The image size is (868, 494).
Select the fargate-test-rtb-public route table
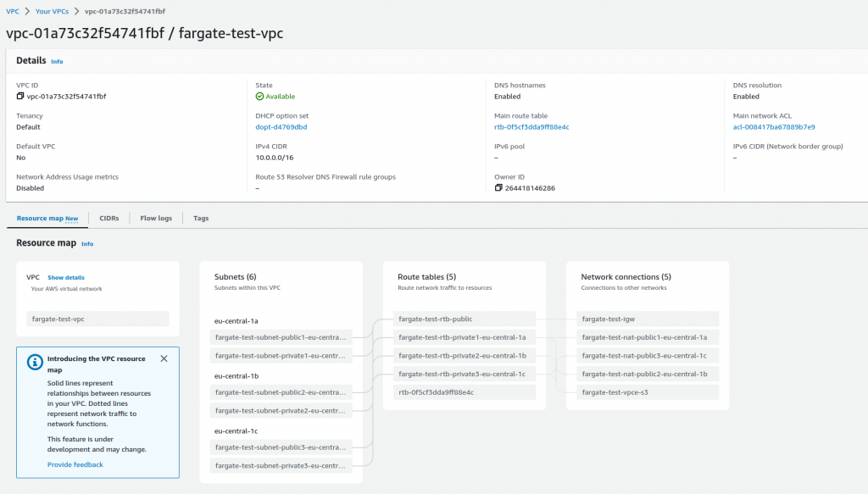[465, 319]
